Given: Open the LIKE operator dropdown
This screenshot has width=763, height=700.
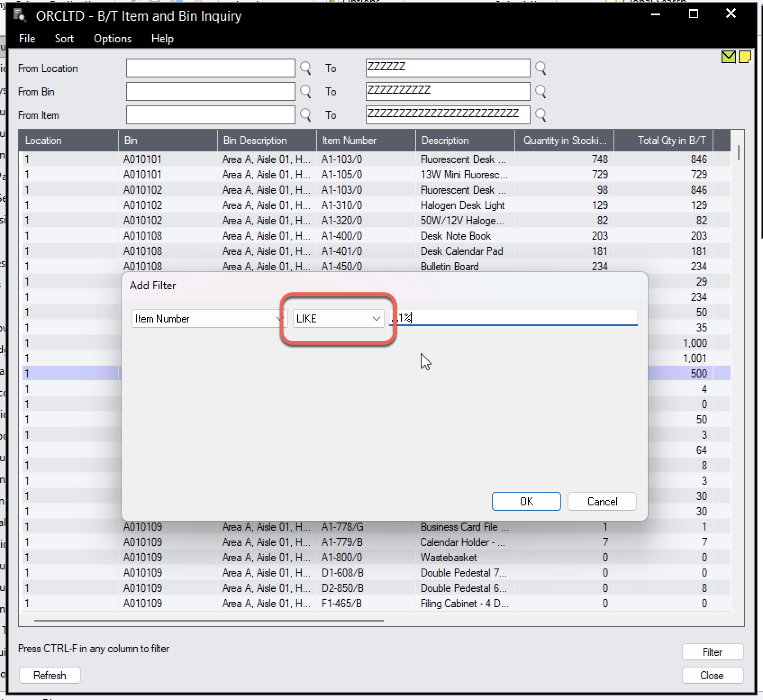Looking at the screenshot, I should click(x=376, y=319).
